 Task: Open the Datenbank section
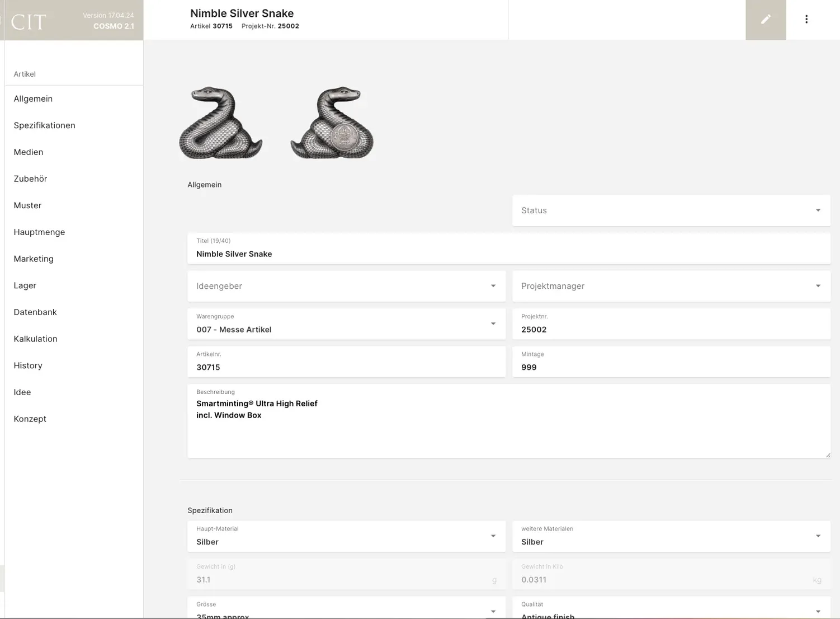click(35, 312)
